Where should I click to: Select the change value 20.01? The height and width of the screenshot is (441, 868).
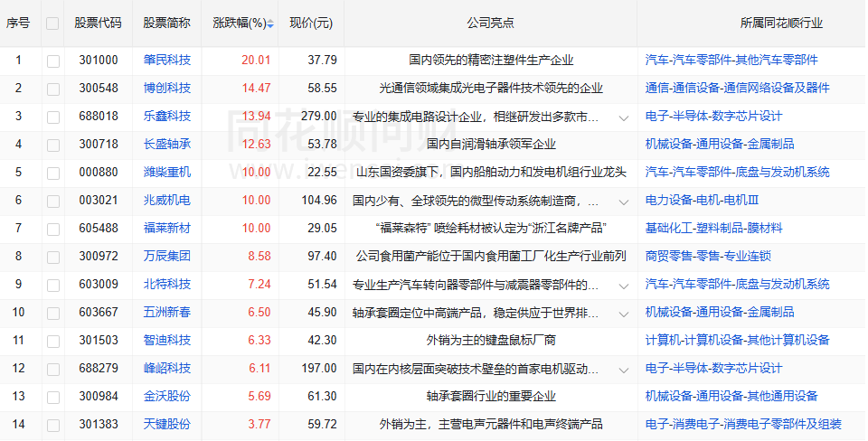[256, 61]
